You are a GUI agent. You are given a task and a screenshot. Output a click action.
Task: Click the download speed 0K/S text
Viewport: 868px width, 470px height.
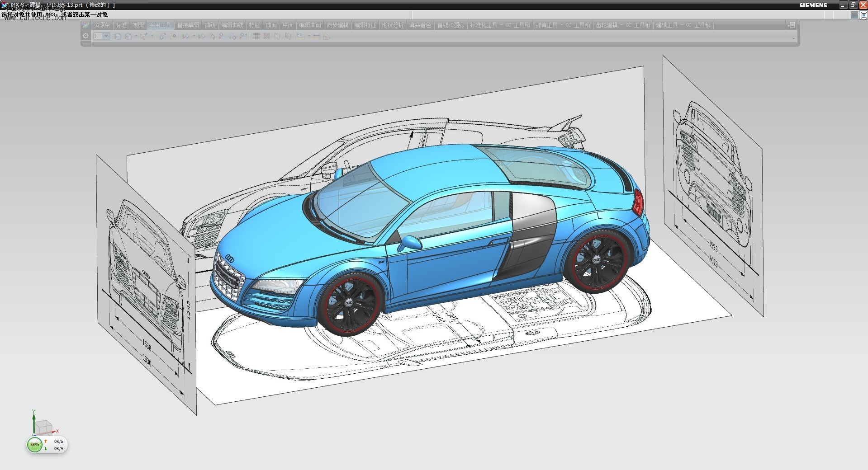coord(59,448)
